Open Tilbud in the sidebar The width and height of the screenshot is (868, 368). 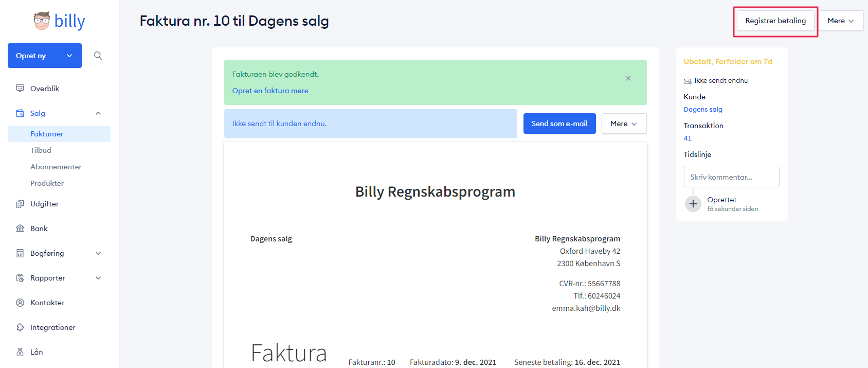click(41, 150)
